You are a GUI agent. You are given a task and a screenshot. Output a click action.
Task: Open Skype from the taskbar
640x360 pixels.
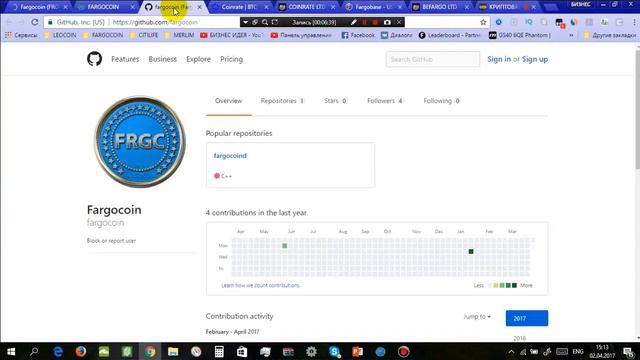point(335,351)
